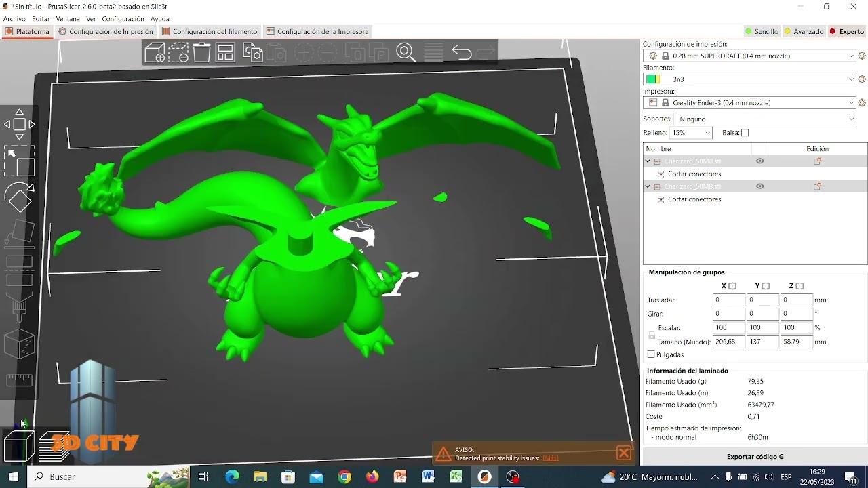Image resolution: width=868 pixels, height=488 pixels.
Task: Open print settings gear next to SUPERDRAFT
Action: pyautogui.click(x=862, y=56)
